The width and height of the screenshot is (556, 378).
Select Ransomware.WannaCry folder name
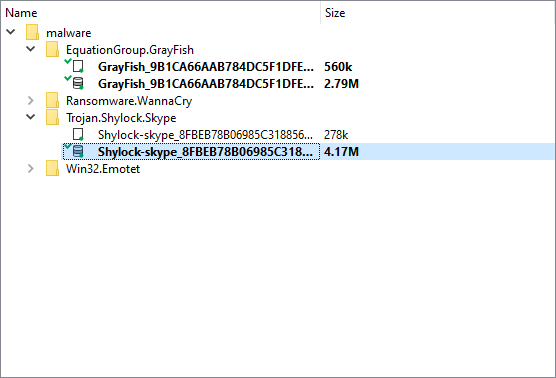pos(129,101)
